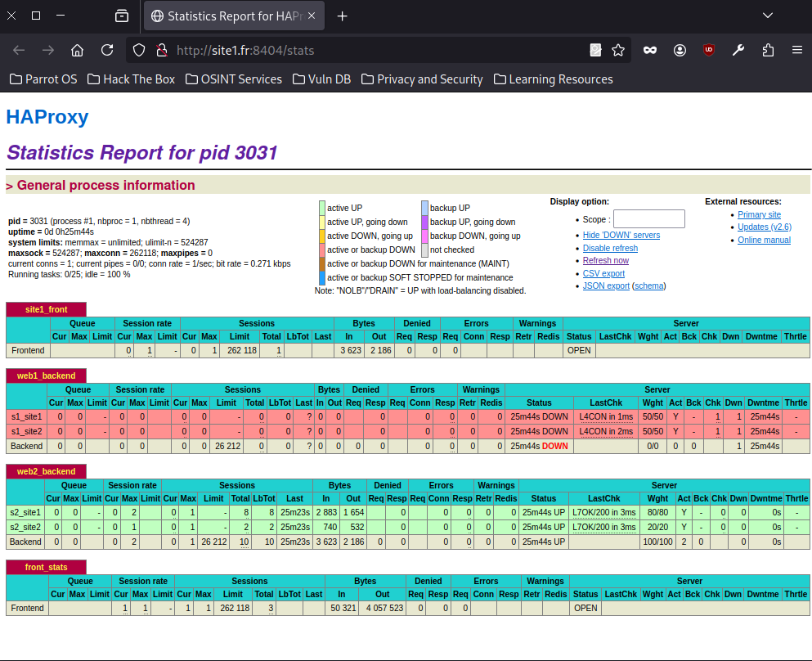Download stats via CSV export link

[x=603, y=273]
